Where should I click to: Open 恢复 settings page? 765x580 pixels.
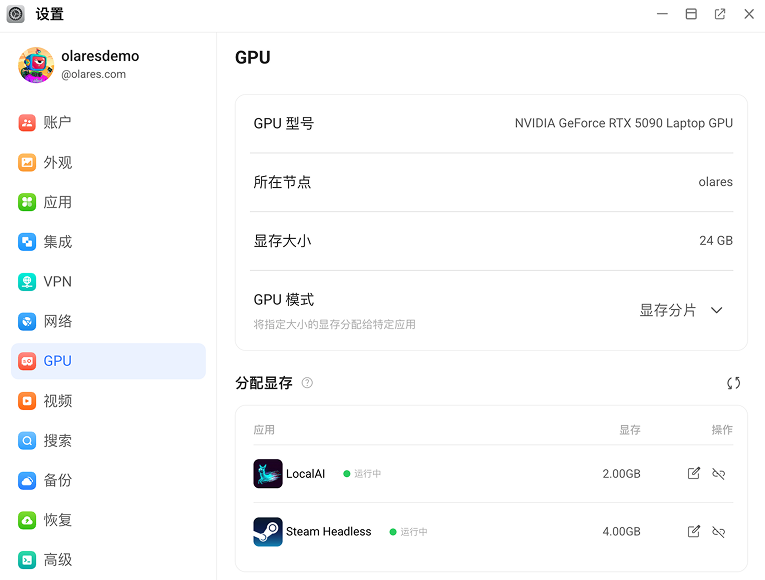[x=108, y=520]
